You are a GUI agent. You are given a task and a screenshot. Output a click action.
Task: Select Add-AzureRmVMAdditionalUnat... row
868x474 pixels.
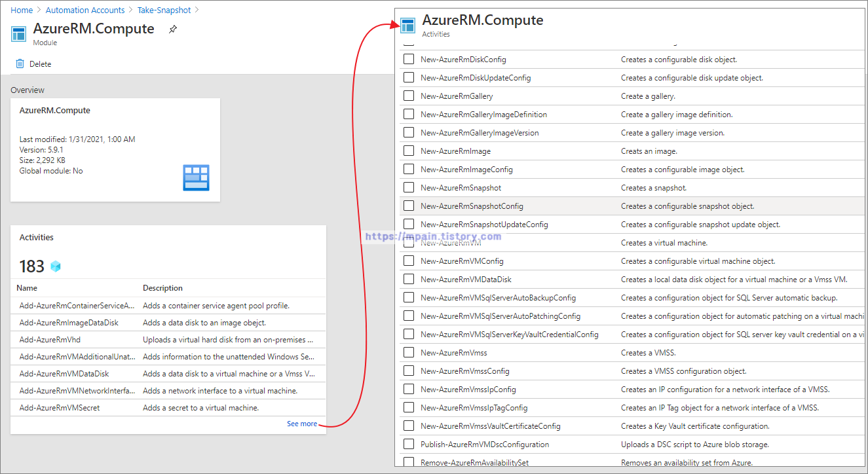click(168, 357)
